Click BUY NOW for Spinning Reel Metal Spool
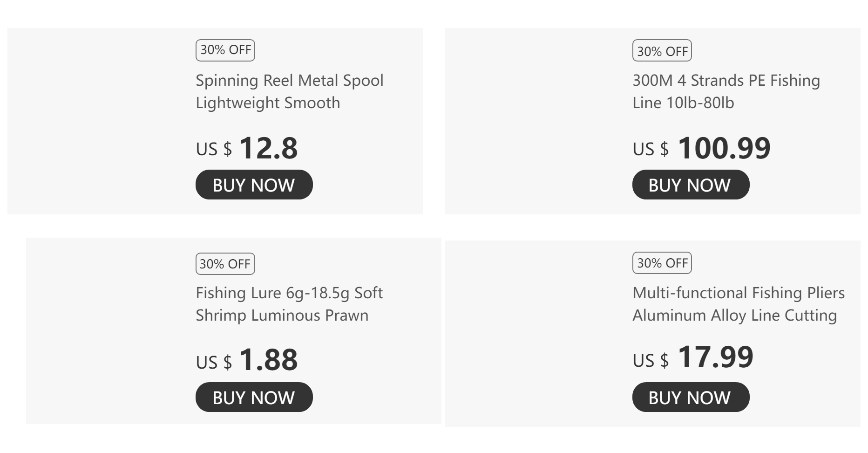 tap(254, 185)
